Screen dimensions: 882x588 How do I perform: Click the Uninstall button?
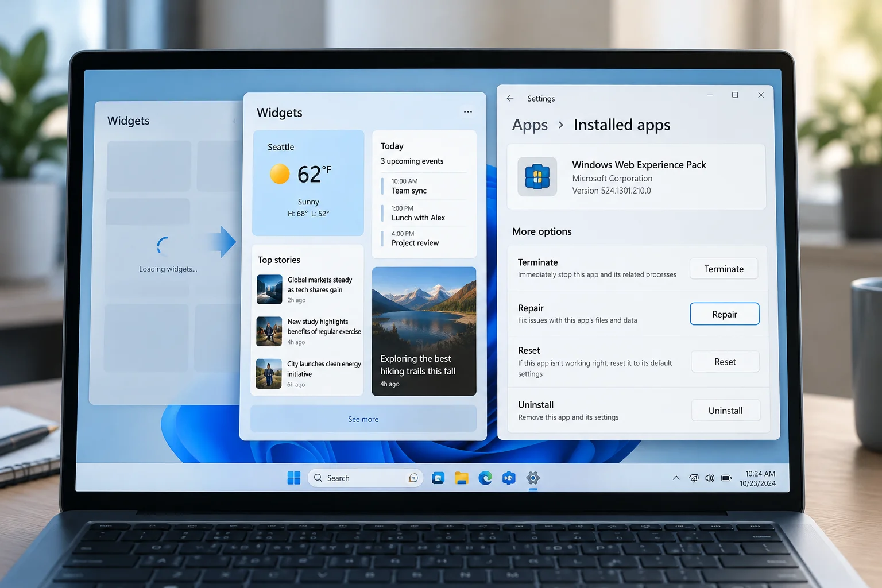click(x=726, y=411)
